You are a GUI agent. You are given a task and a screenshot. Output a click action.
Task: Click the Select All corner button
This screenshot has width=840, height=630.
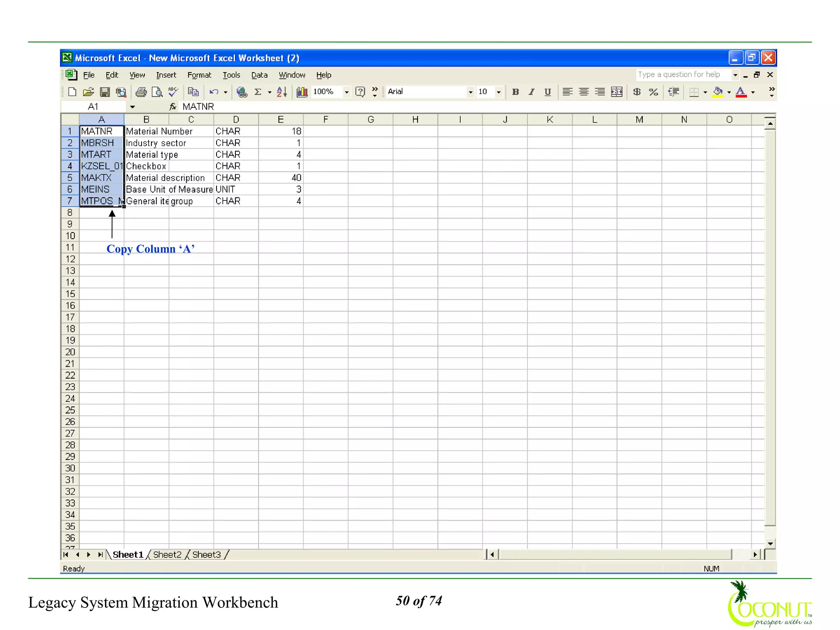(70, 119)
